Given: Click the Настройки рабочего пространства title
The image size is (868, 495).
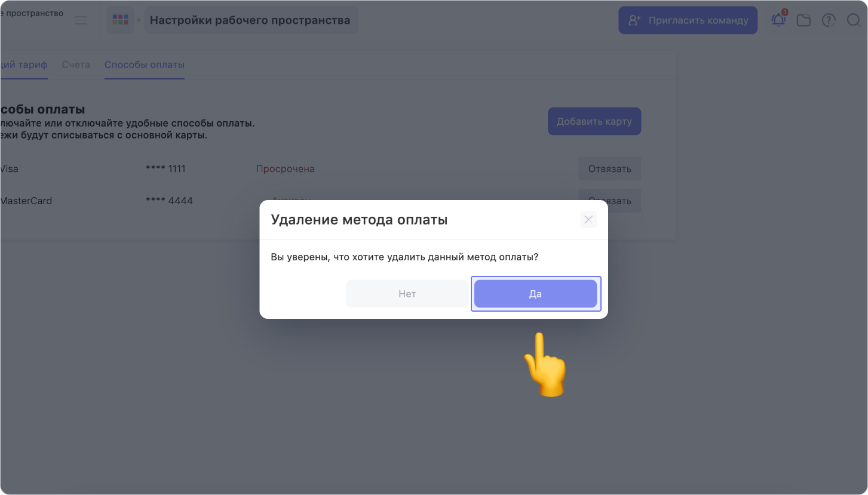Looking at the screenshot, I should pyautogui.click(x=250, y=20).
